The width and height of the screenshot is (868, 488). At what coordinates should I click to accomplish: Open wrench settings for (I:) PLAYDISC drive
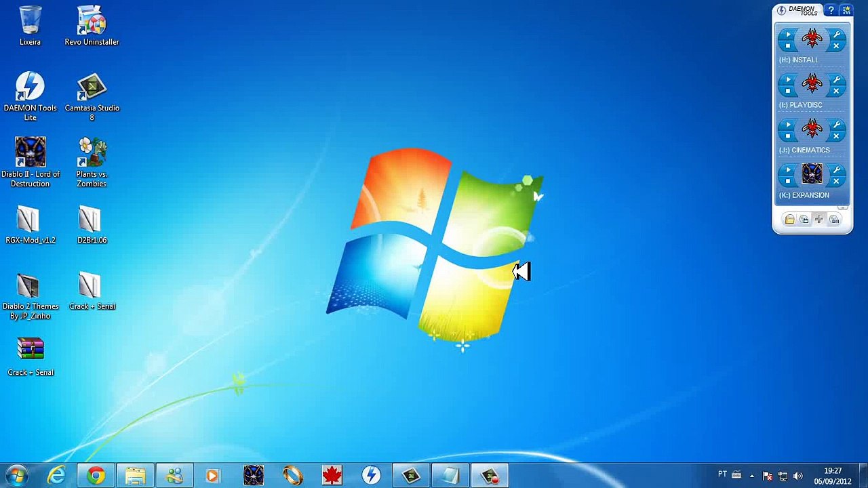tap(837, 80)
